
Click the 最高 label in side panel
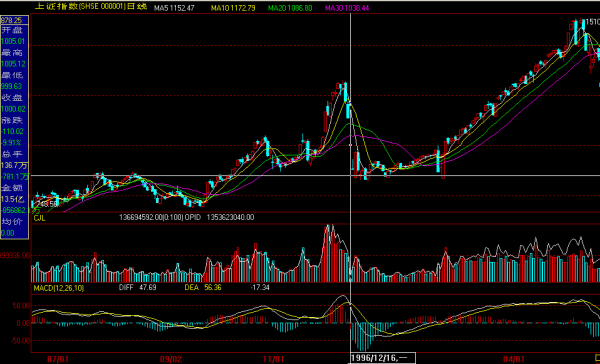pyautogui.click(x=12, y=53)
